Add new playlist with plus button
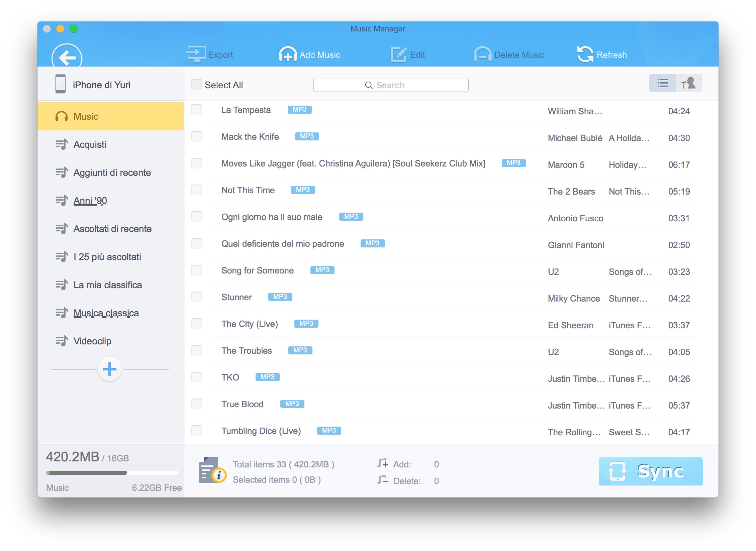756x551 pixels. tap(109, 369)
